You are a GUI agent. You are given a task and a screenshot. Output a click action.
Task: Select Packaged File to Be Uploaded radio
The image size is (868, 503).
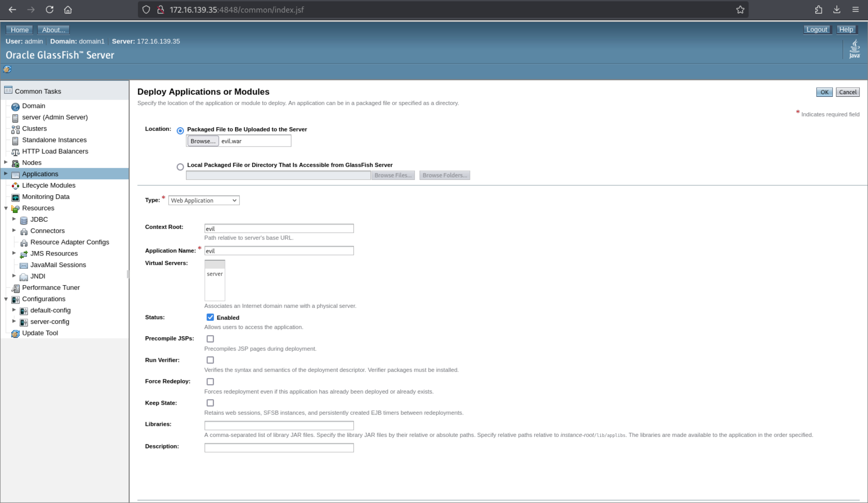[x=180, y=131]
